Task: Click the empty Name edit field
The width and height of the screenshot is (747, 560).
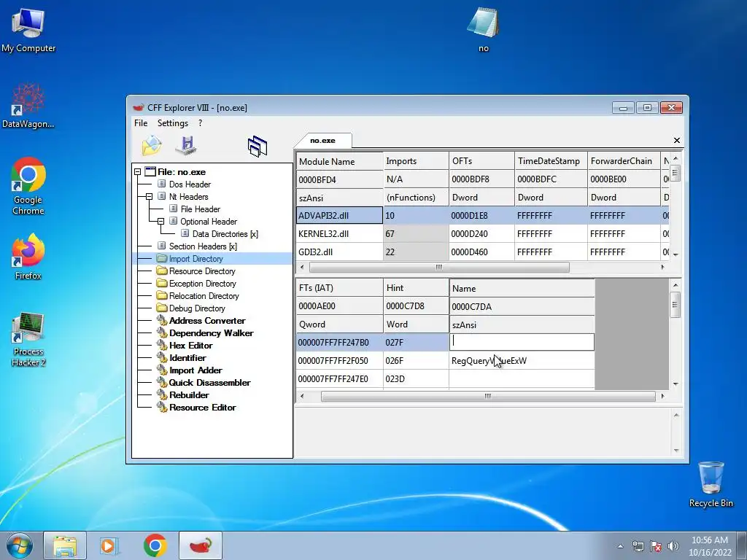Action: [x=522, y=342]
